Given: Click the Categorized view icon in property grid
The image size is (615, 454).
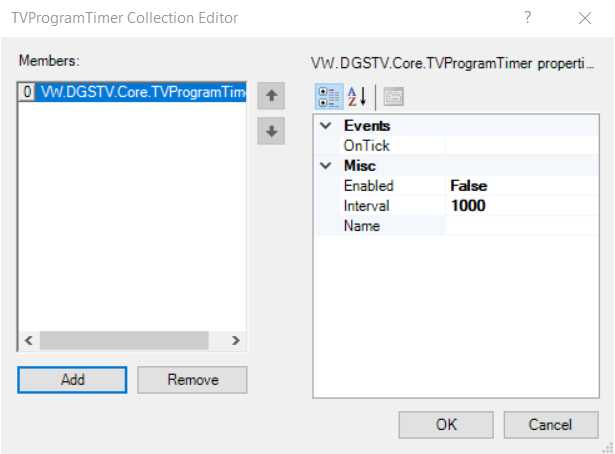Looking at the screenshot, I should pos(329,96).
